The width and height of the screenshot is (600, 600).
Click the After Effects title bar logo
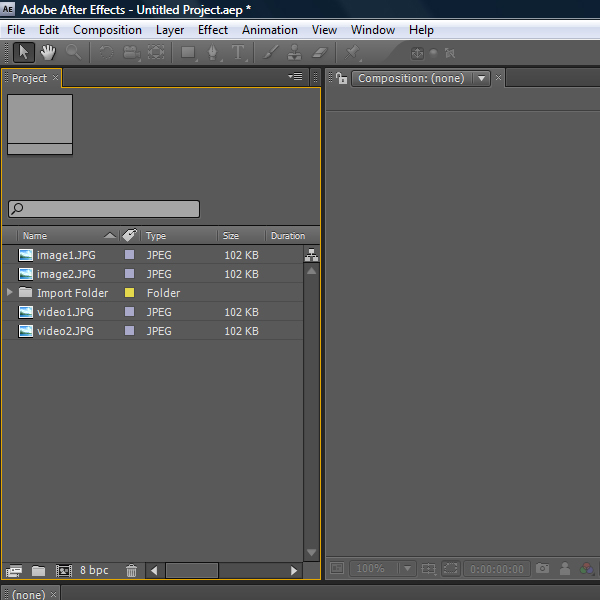click(8, 9)
